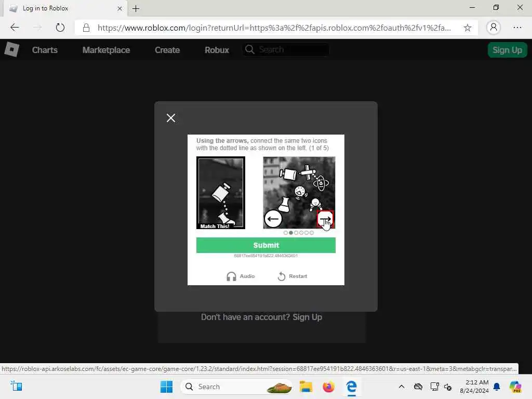
Task: Follow the Sign Up link below the dialog
Action: point(307,317)
